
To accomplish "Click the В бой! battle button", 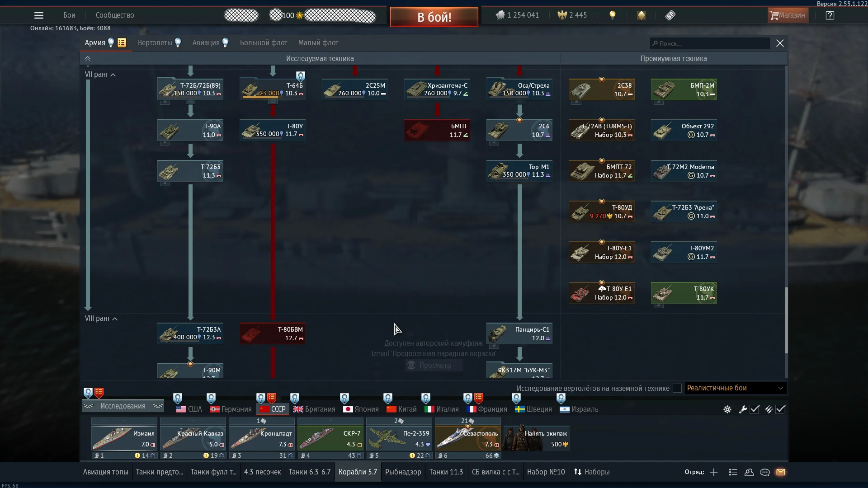I will click(x=434, y=17).
